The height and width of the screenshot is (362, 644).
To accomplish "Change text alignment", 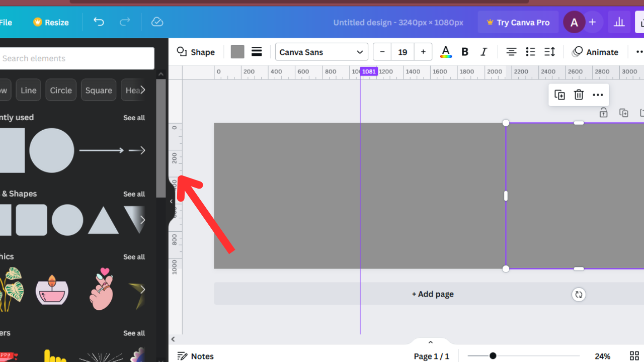I will click(x=511, y=52).
